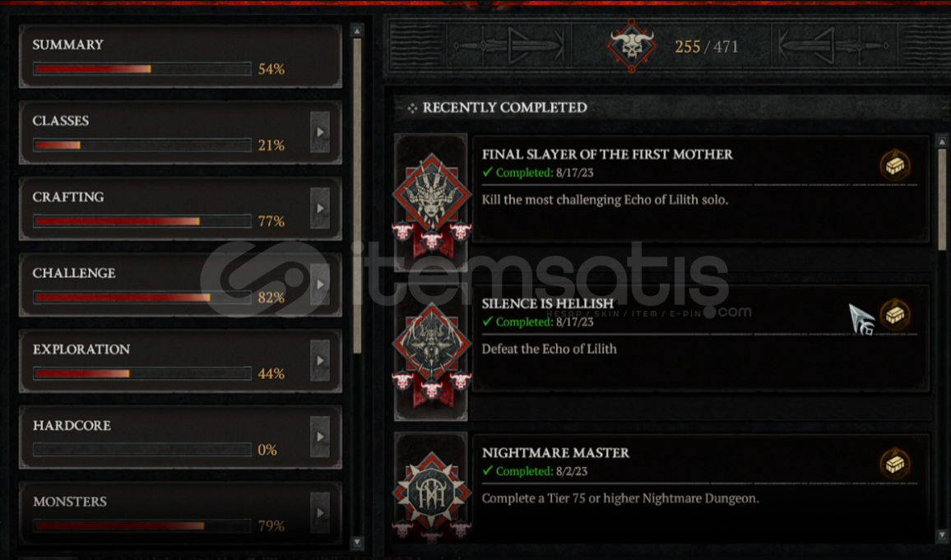Viewport: 951px width, 560px height.
Task: Click the Crafting 77% progress bar
Action: 142,221
